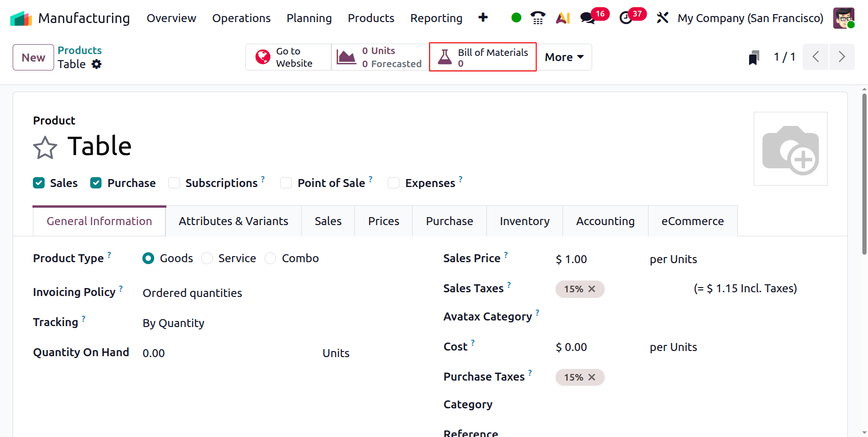
Task: Open the Reporting menu
Action: point(436,18)
